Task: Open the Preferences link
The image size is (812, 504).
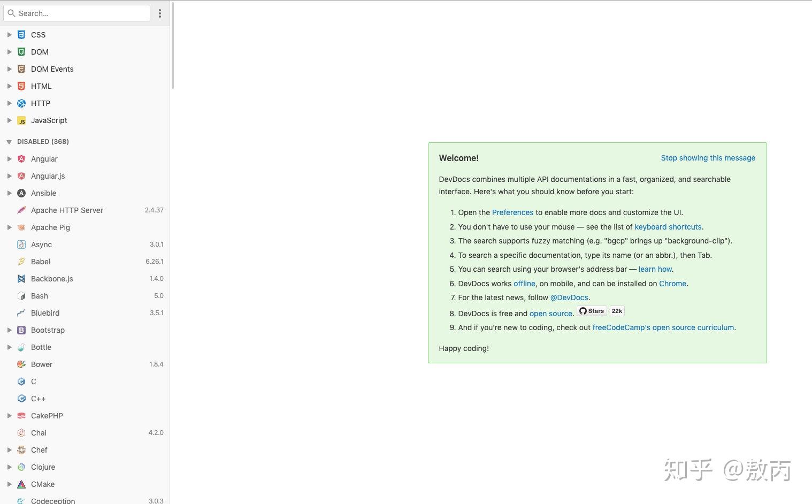Action: click(x=512, y=212)
